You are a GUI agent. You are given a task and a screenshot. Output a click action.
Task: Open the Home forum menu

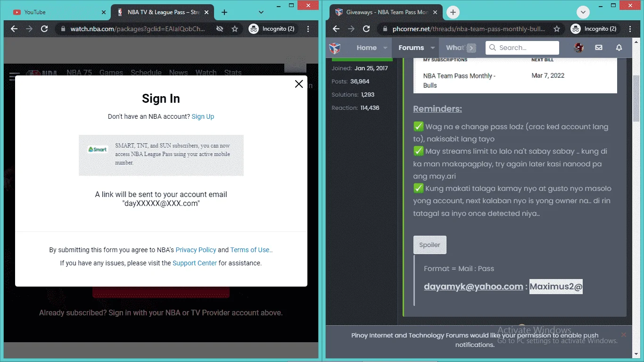coord(367,48)
